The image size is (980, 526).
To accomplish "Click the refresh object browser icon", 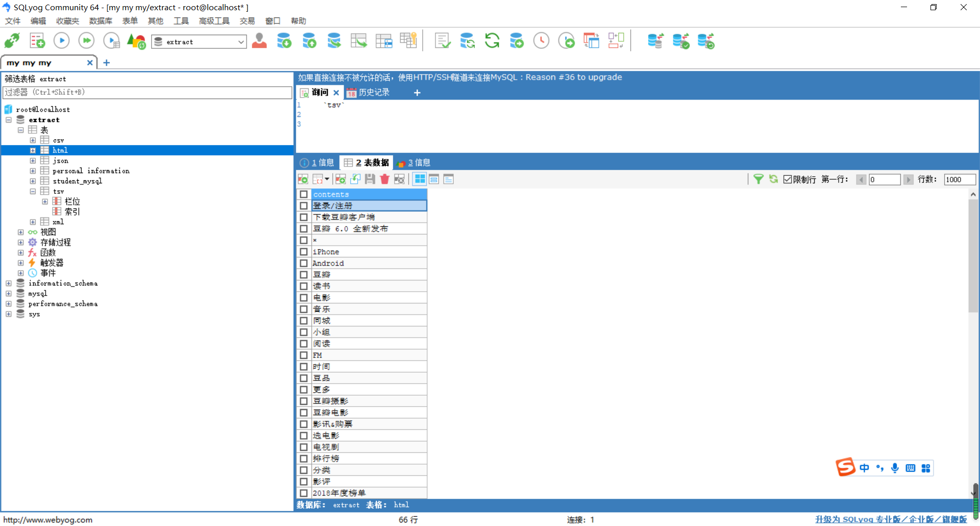I will 492,40.
